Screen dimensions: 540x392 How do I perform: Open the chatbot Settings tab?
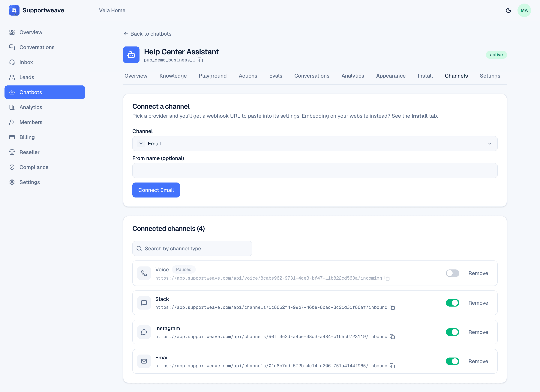pyautogui.click(x=490, y=76)
